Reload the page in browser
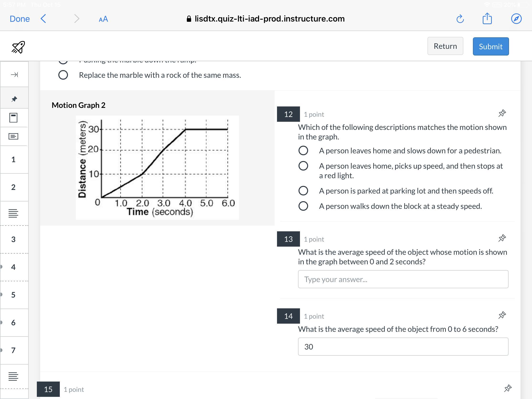Image resolution: width=532 pixels, height=399 pixels. tap(460, 19)
